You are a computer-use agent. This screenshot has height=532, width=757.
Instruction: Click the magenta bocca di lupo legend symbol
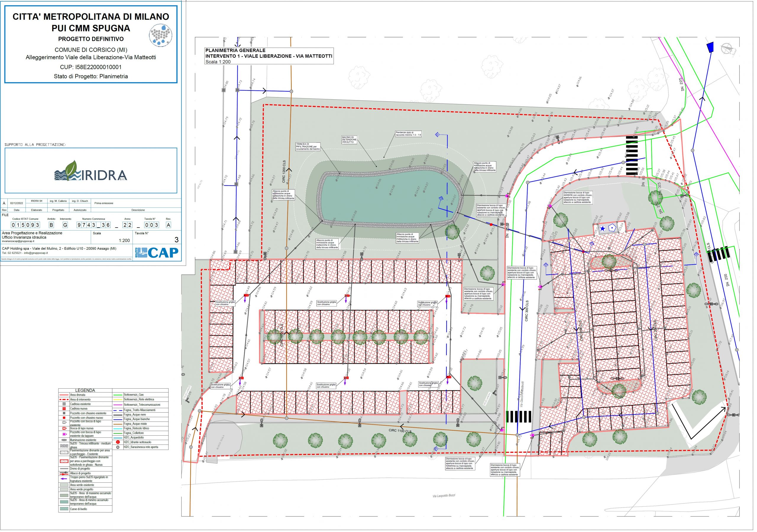64,434
